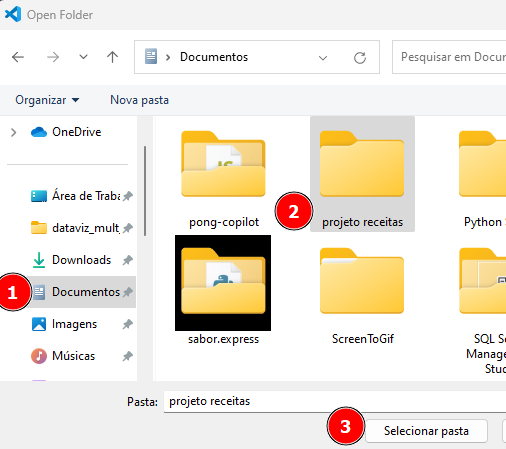Open Músicas in the sidebar
Image resolution: width=506 pixels, height=449 pixels.
pyautogui.click(x=63, y=356)
